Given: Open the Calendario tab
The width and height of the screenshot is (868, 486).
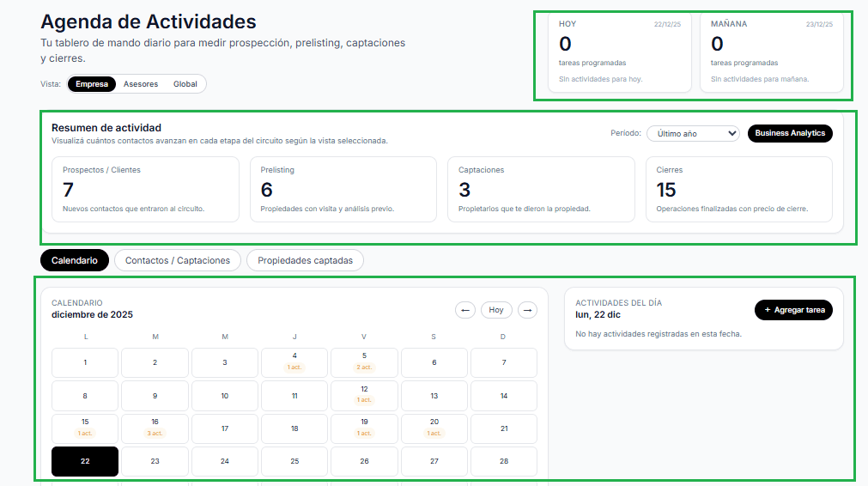Looking at the screenshot, I should [x=74, y=260].
